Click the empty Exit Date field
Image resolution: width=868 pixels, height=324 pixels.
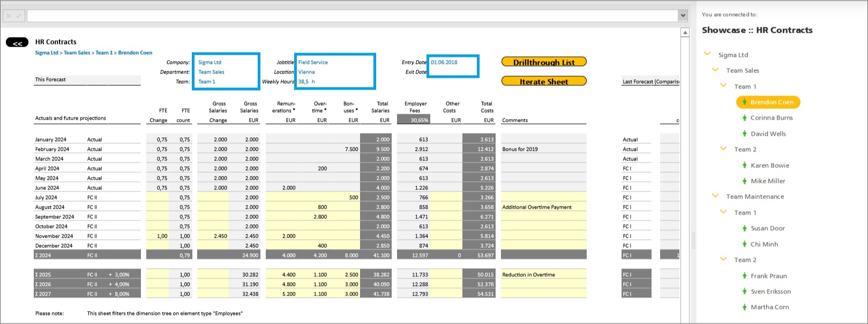[452, 72]
